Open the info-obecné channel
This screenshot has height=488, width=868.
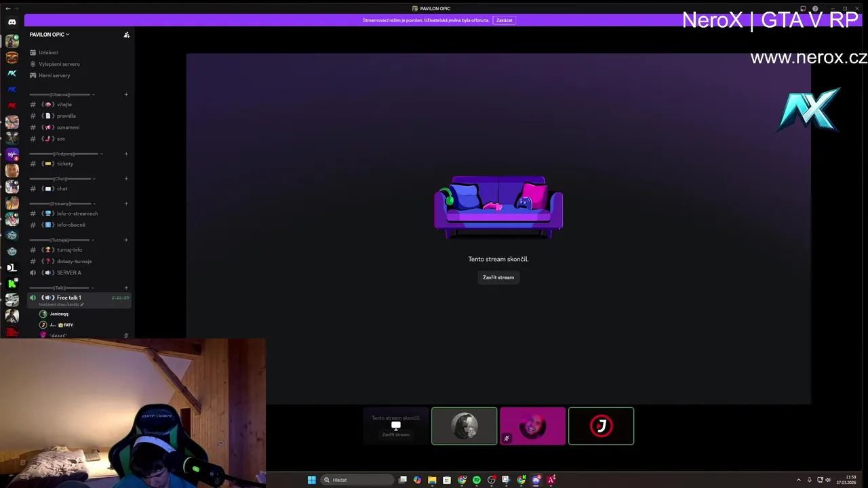pos(78,225)
